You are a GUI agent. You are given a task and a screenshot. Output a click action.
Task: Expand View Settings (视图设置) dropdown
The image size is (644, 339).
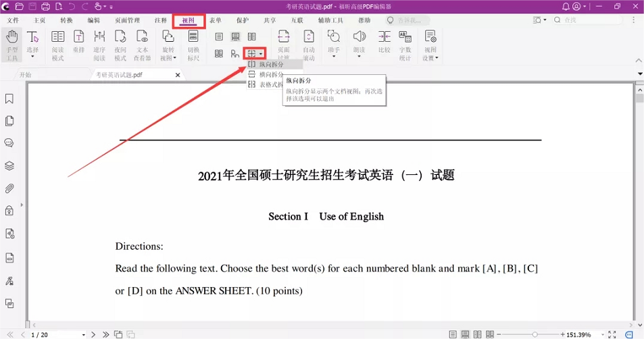(x=437, y=58)
